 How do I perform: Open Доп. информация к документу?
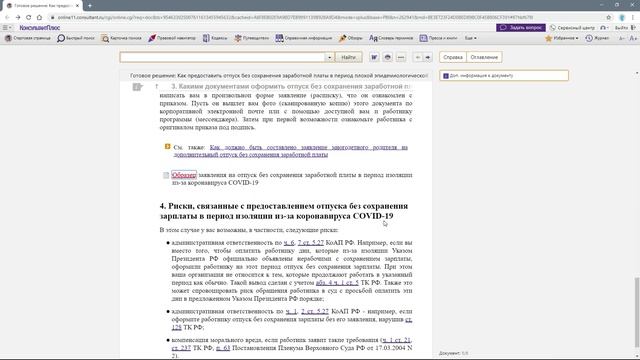(504, 76)
